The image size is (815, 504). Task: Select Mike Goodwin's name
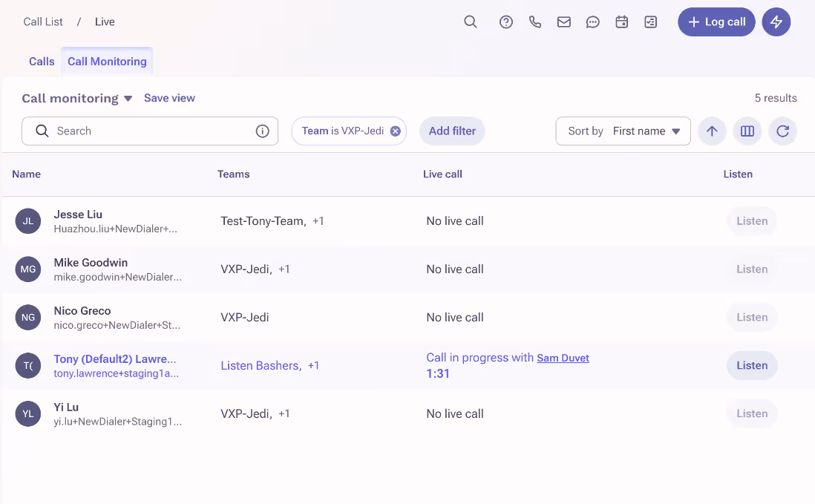tap(91, 263)
